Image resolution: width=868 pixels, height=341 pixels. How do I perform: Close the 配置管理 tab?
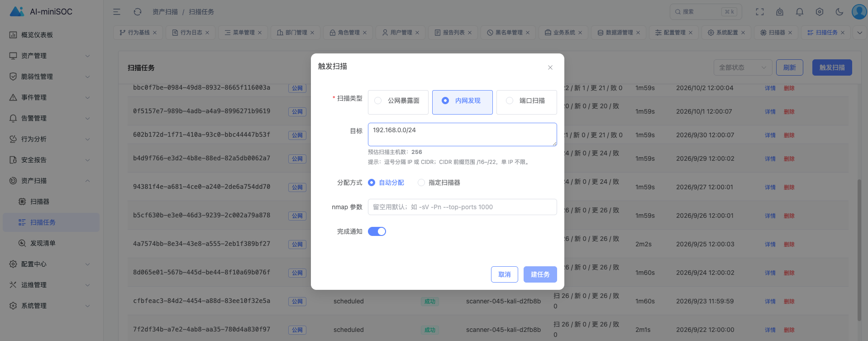[691, 33]
